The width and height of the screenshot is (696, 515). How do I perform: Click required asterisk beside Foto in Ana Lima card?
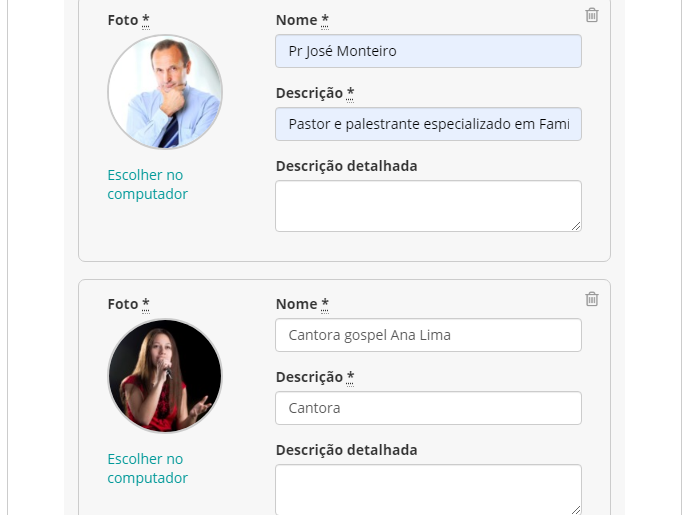click(146, 304)
